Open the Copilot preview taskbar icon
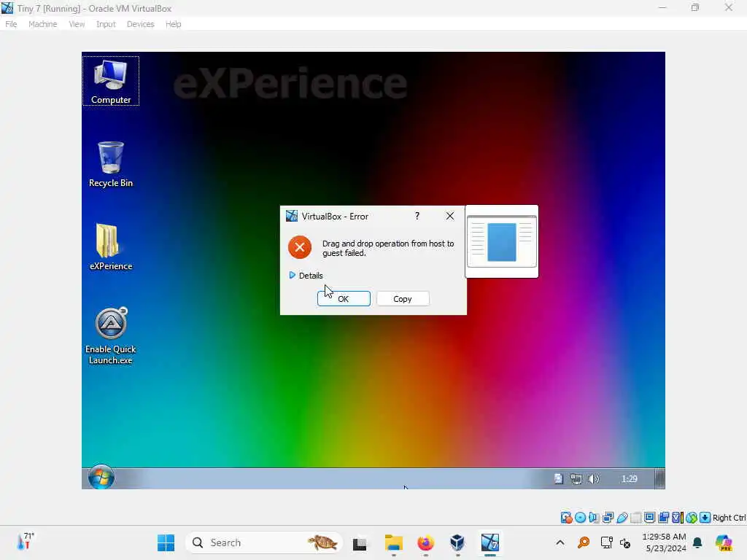The width and height of the screenshot is (747, 560). tap(724, 542)
